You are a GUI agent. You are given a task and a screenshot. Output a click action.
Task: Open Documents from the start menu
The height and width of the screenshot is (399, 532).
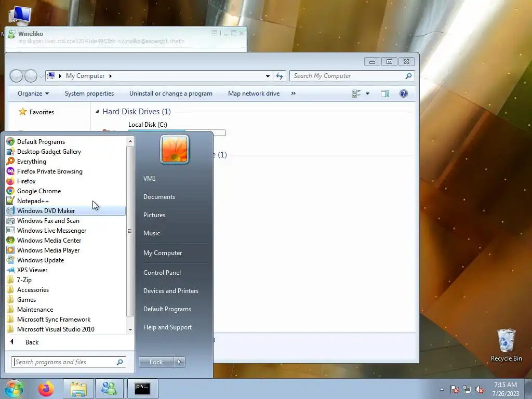(x=159, y=197)
